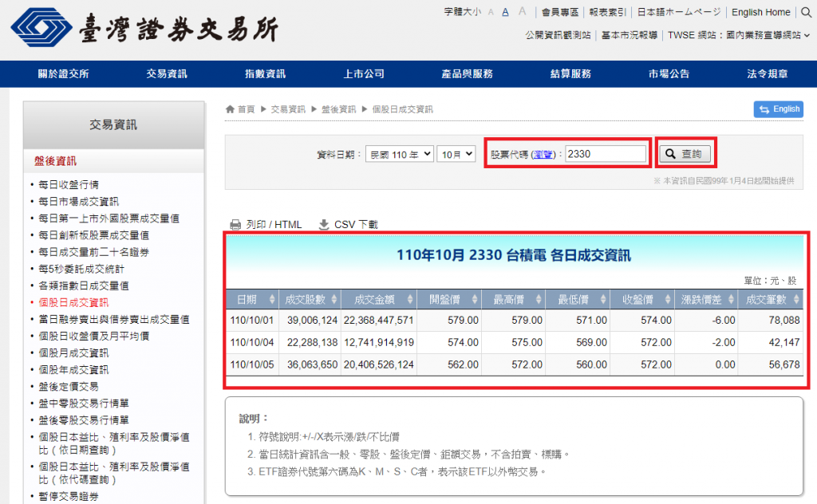The image size is (817, 504).
Task: Sort table by 成交金額 column arrows
Action: 410,299
